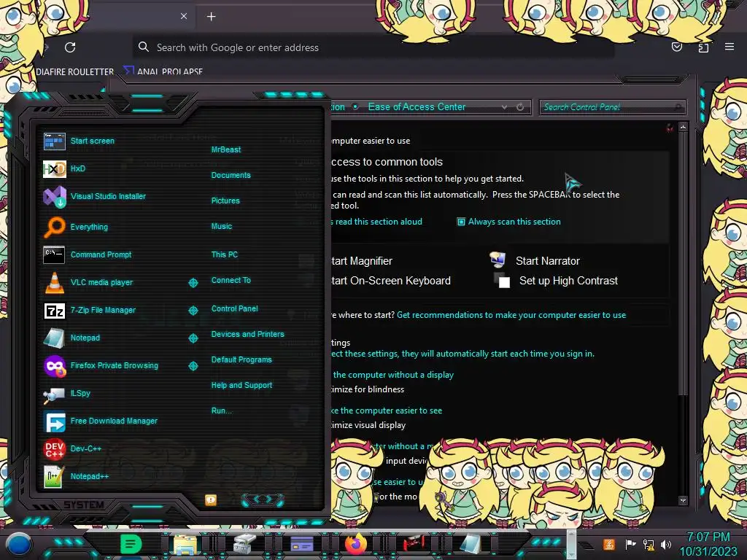Switch to Firefox on the taskbar
The width and height of the screenshot is (747, 560).
coord(356,543)
